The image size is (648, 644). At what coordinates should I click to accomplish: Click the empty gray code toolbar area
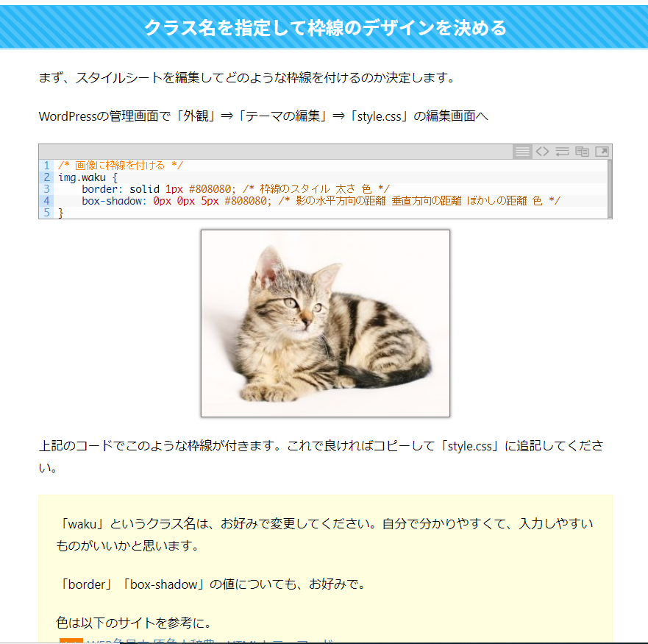(x=276, y=152)
